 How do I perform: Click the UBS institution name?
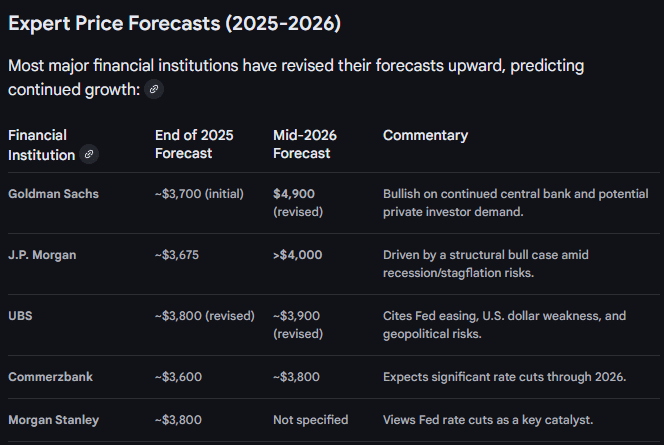coord(22,316)
